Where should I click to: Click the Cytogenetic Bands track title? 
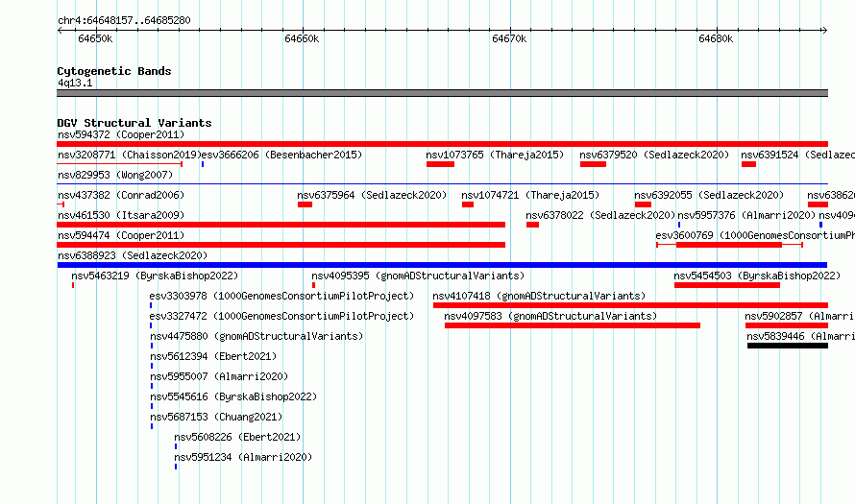pyautogui.click(x=114, y=71)
